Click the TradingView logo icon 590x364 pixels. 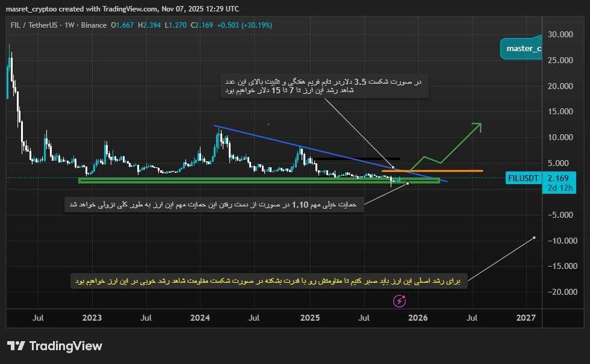coord(16,346)
